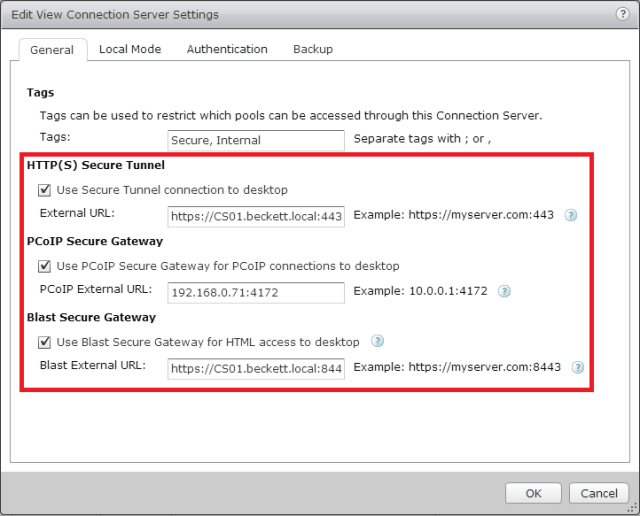Click help icon beside the Blast External URL example

point(578,367)
